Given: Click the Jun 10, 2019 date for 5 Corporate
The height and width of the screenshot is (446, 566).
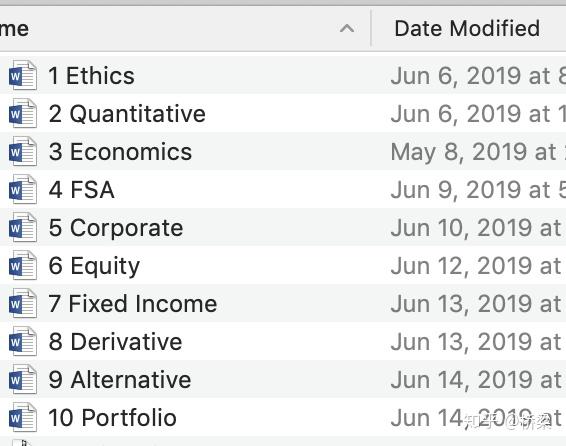Looking at the screenshot, I should [476, 228].
